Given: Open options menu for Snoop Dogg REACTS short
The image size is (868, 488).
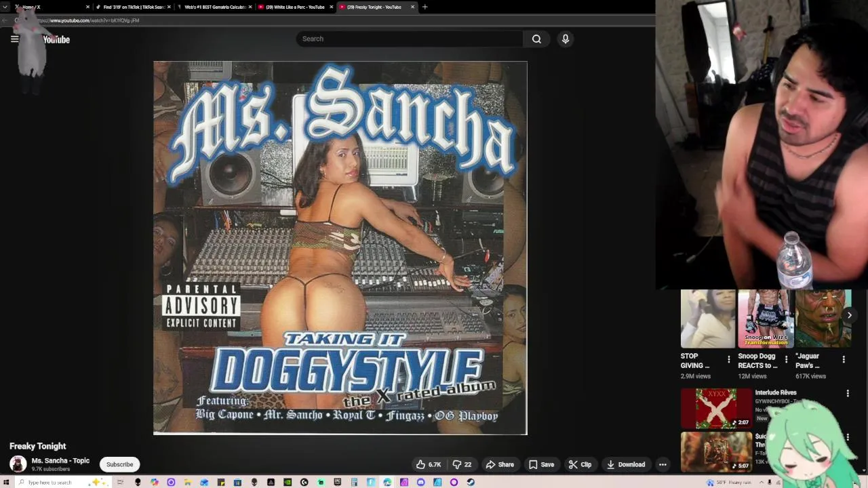Looking at the screenshot, I should [786, 359].
